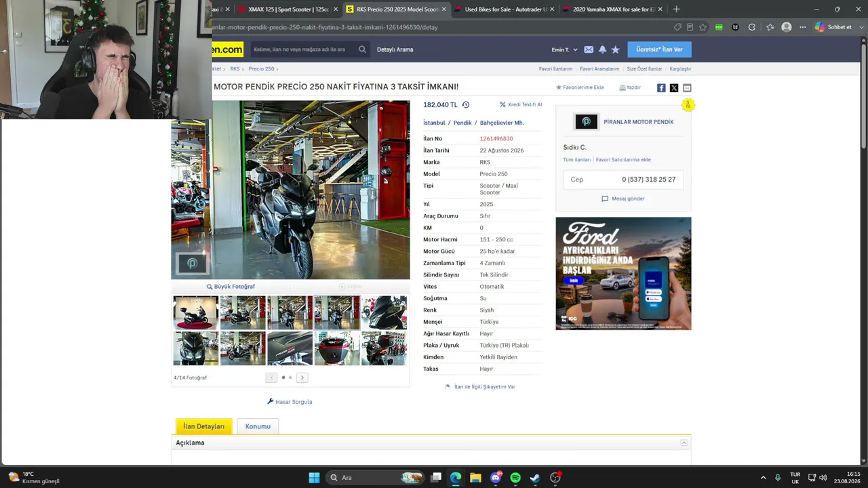Open a new browser tab
Image resolution: width=868 pixels, height=488 pixels.
tap(676, 9)
